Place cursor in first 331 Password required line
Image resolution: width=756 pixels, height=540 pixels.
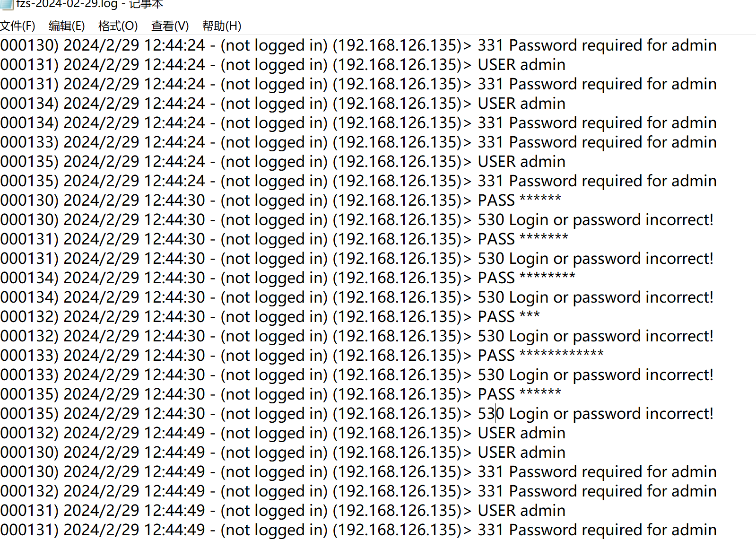358,45
